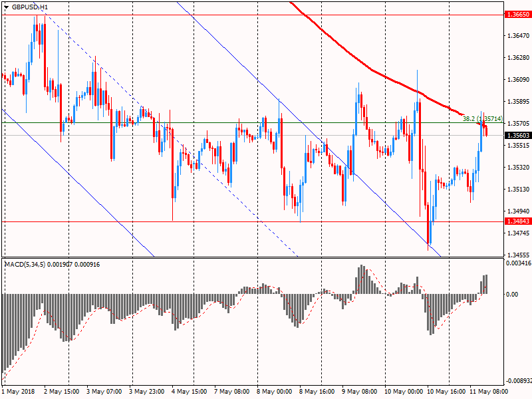Click the MACD scale value 0.003416
This screenshot has height=399, width=532.
pyautogui.click(x=519, y=263)
